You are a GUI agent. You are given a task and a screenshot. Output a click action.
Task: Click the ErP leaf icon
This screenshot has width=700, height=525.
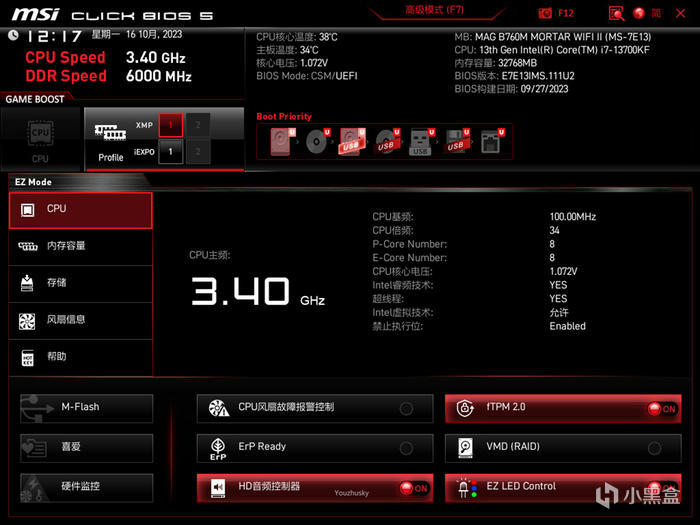coord(218,449)
